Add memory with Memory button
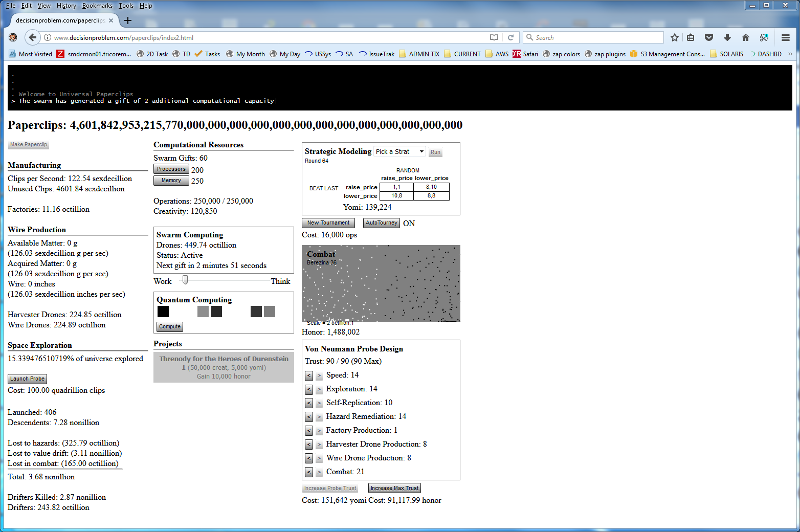 coord(171,181)
